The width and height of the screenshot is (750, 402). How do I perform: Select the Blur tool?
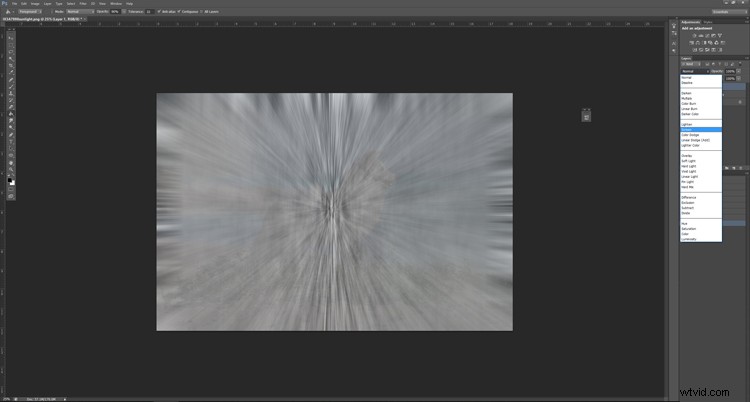click(11, 120)
